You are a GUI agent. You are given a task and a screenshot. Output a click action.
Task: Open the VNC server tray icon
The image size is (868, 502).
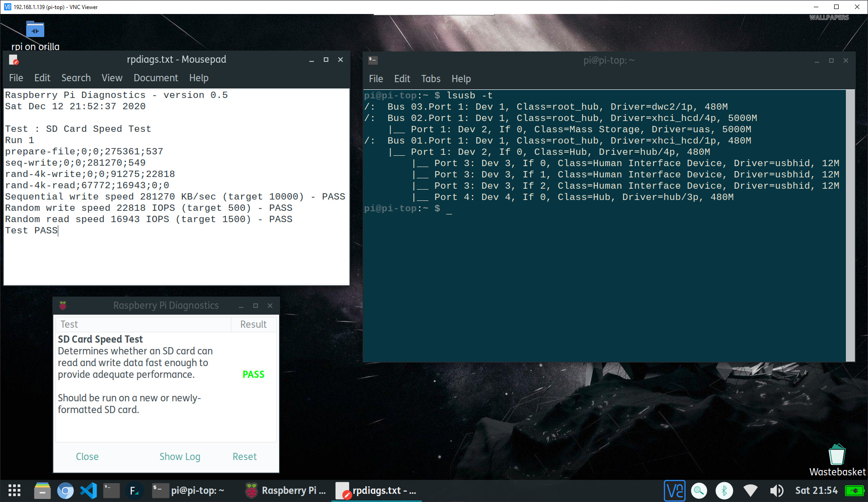(x=675, y=491)
